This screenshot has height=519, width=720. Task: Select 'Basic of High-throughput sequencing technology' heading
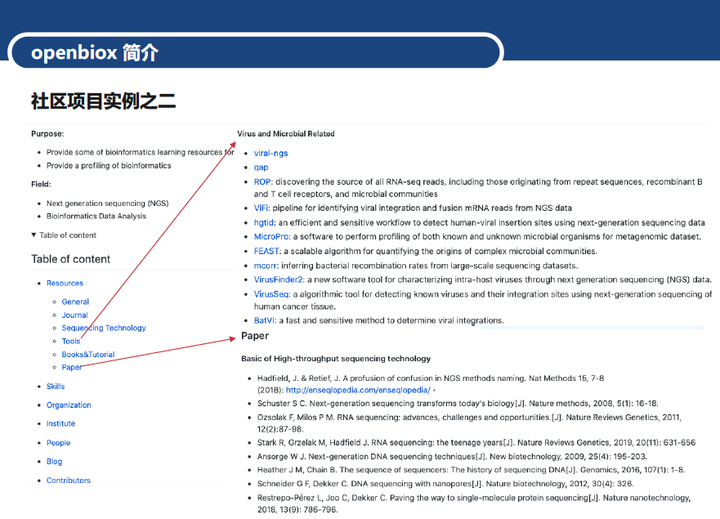[x=336, y=359]
